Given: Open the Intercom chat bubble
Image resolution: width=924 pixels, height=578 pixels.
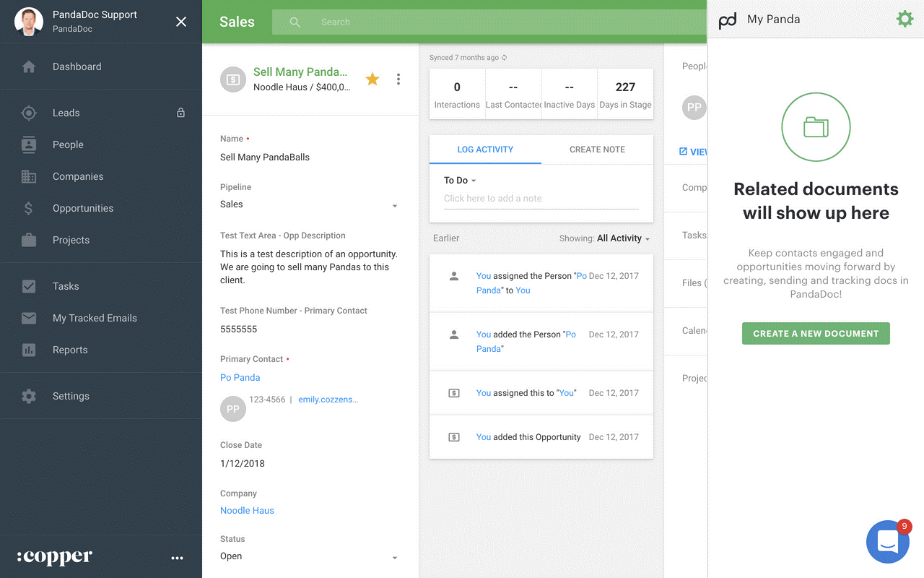Looking at the screenshot, I should click(888, 542).
